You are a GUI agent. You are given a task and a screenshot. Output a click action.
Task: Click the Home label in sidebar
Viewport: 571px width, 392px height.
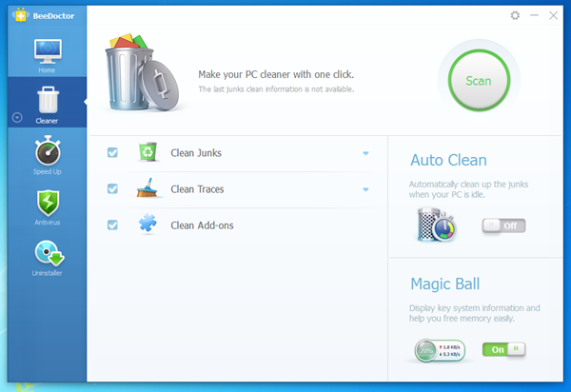tap(47, 69)
